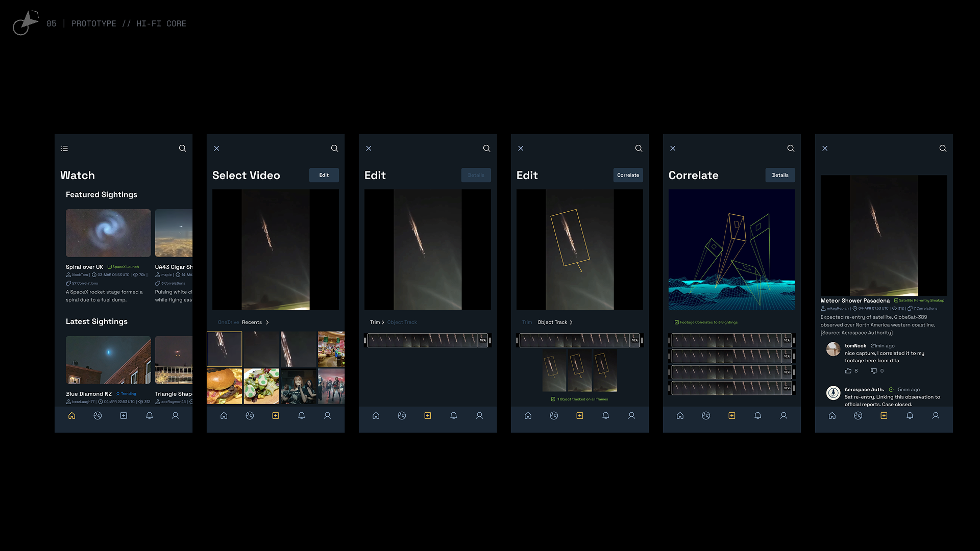980x551 pixels.
Task: Click comment reply icon under tomNook
Action: pyautogui.click(x=874, y=371)
